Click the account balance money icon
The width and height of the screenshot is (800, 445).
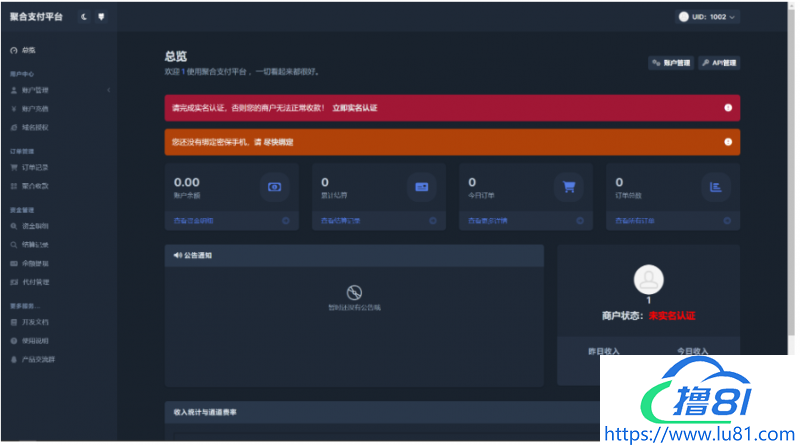pos(275,186)
